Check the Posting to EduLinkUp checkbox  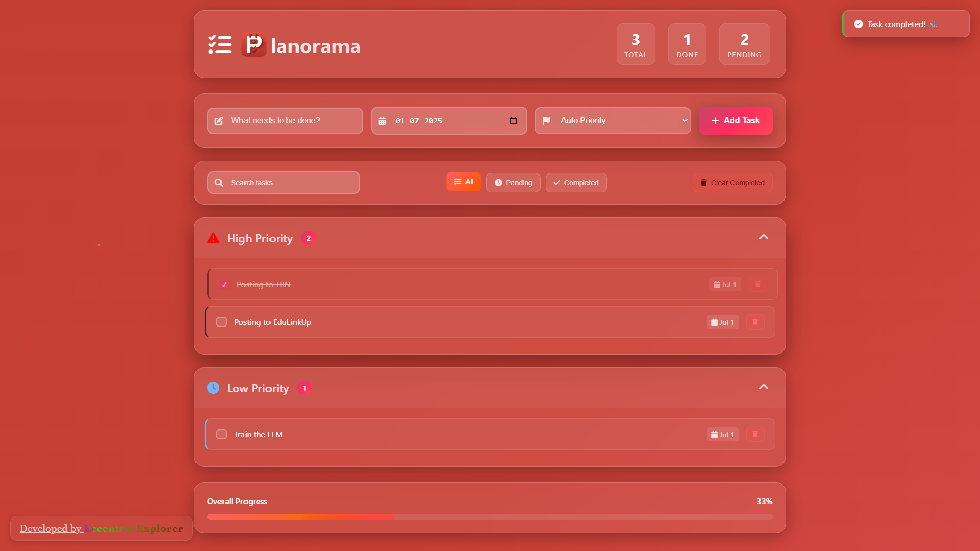(x=222, y=322)
